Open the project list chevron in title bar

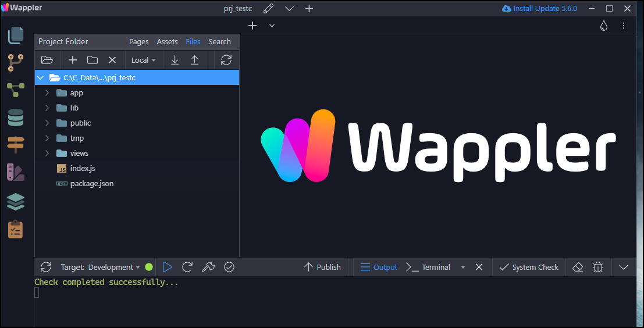[290, 8]
